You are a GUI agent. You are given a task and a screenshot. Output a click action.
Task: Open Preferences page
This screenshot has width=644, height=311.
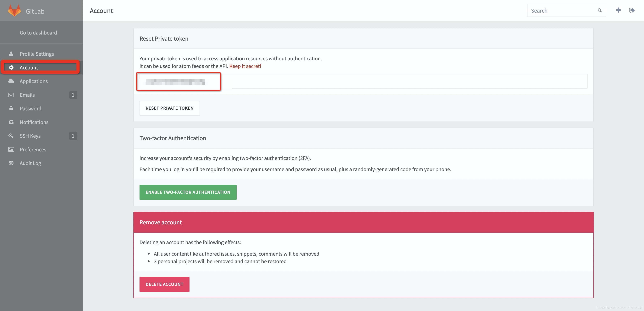[x=41, y=149]
